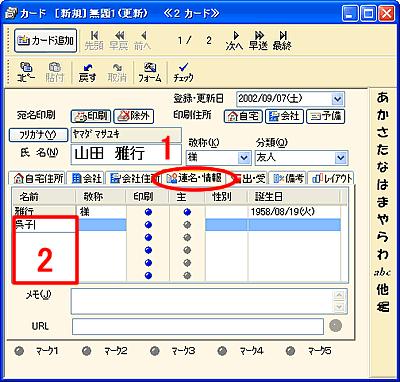This screenshot has width=400, height=382.
Task: Open the フォーム form tool
Action: [x=150, y=72]
